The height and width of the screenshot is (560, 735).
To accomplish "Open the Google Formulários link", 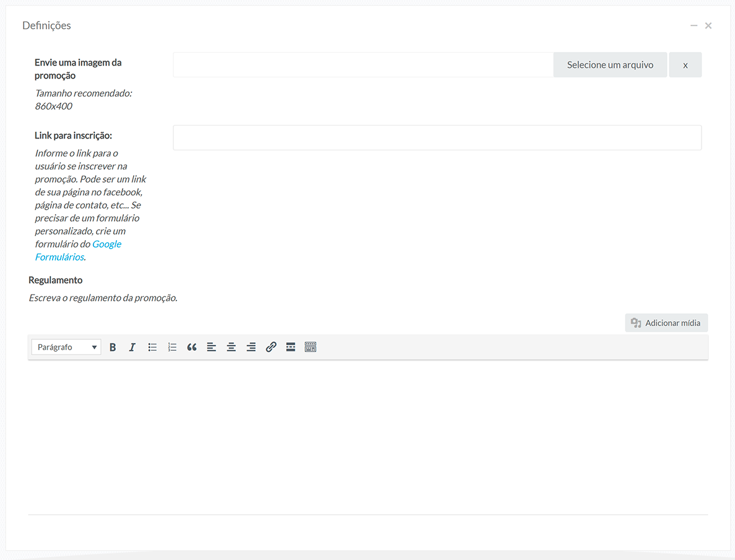I will [107, 244].
